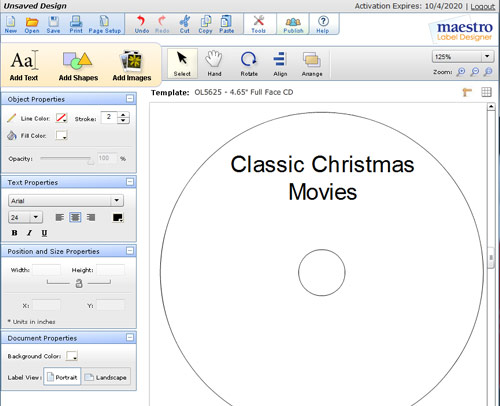Open the Arrange tool
The width and height of the screenshot is (500, 406).
312,63
